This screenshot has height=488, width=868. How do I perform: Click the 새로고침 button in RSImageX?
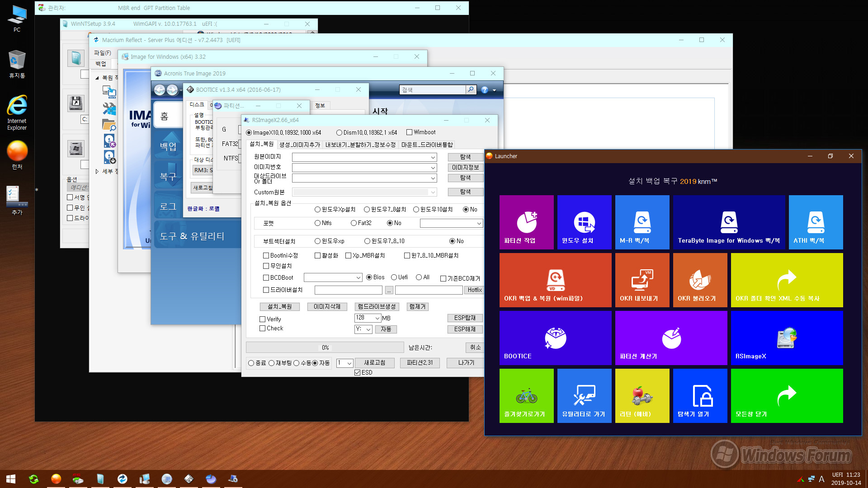click(x=375, y=363)
